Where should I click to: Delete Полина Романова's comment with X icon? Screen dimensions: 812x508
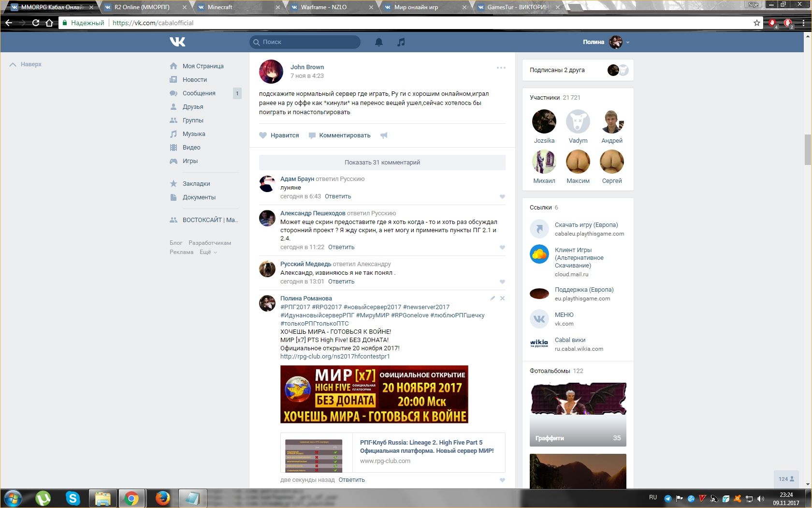pyautogui.click(x=502, y=299)
